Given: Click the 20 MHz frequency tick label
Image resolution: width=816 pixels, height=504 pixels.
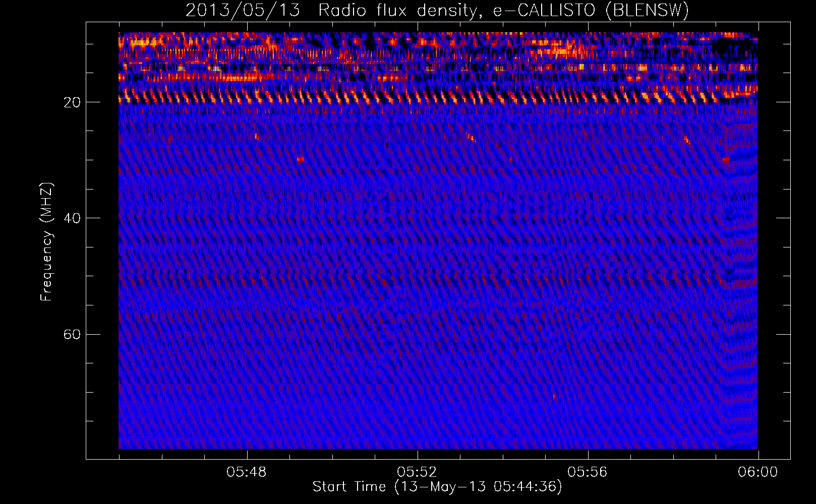Looking at the screenshot, I should (x=72, y=102).
